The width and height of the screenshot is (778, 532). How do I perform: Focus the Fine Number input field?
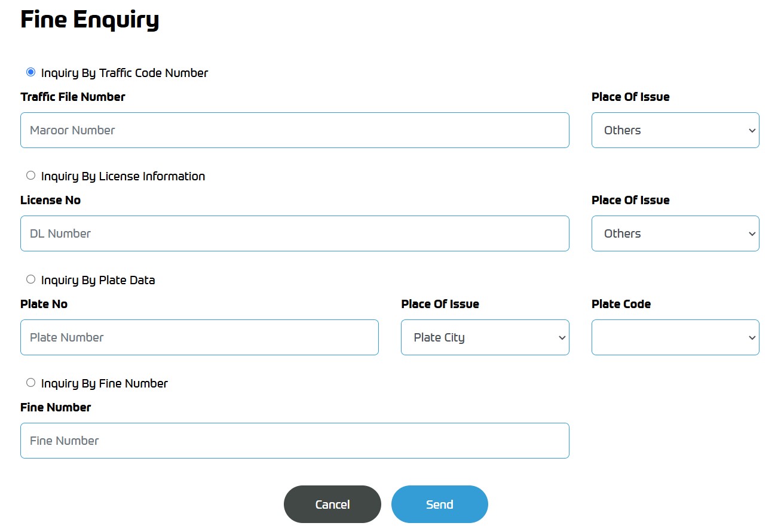[x=295, y=441]
